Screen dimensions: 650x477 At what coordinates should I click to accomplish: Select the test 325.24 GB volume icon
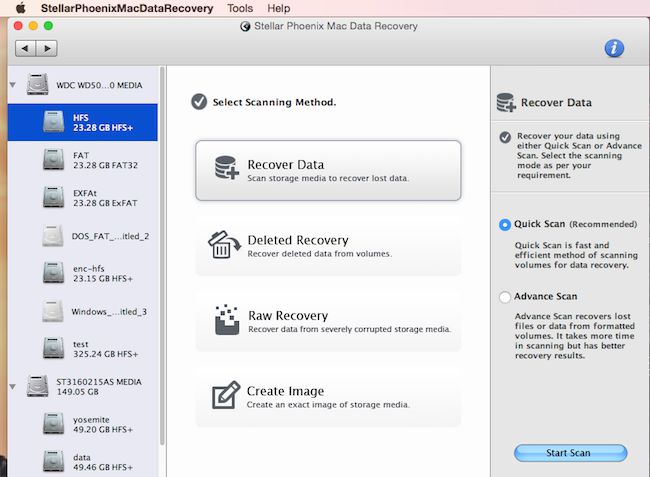point(53,348)
